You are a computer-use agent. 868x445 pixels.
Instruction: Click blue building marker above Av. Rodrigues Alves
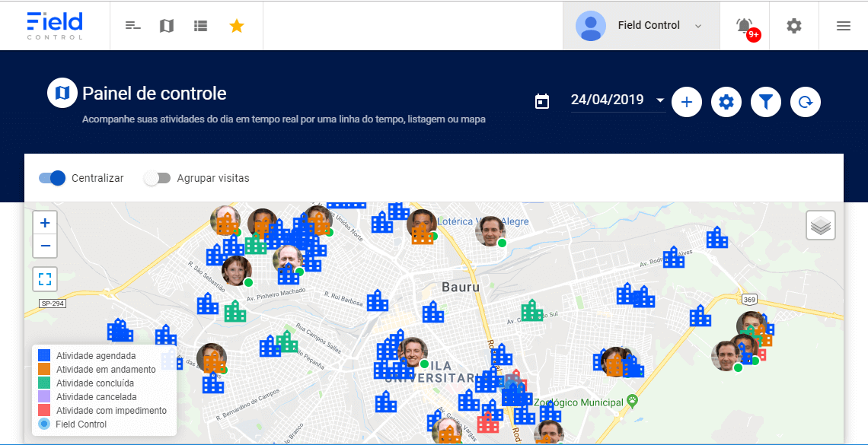(x=674, y=257)
